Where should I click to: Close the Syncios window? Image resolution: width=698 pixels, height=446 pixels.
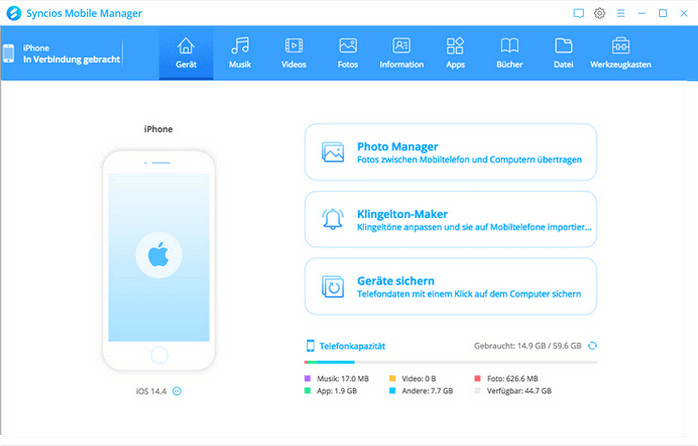(x=684, y=13)
